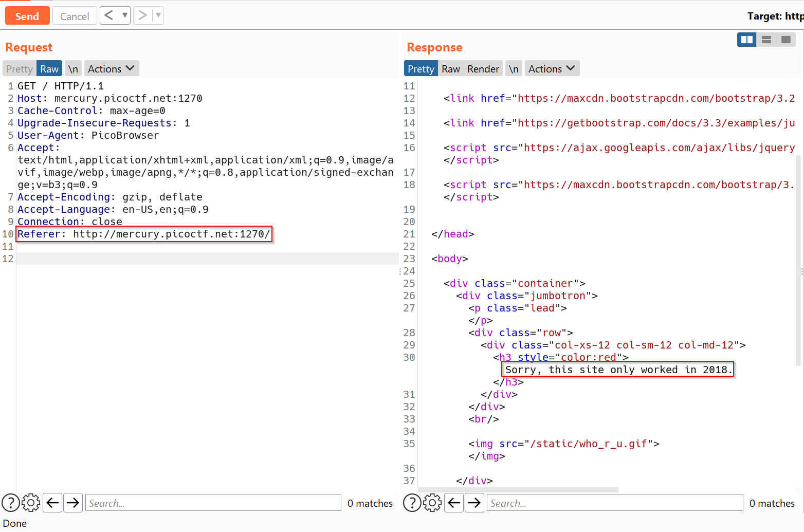Image resolution: width=804 pixels, height=532 pixels.
Task: Open the Request Actions dropdown
Action: click(111, 69)
